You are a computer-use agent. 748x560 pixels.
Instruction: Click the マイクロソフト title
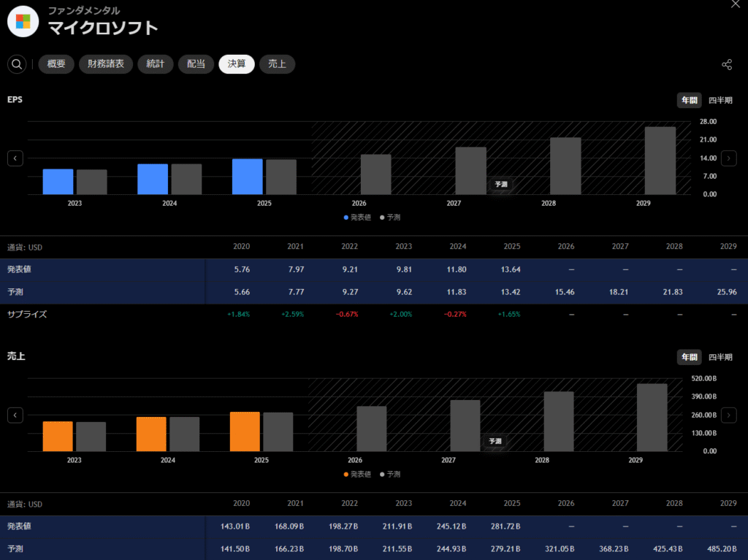coord(103,28)
